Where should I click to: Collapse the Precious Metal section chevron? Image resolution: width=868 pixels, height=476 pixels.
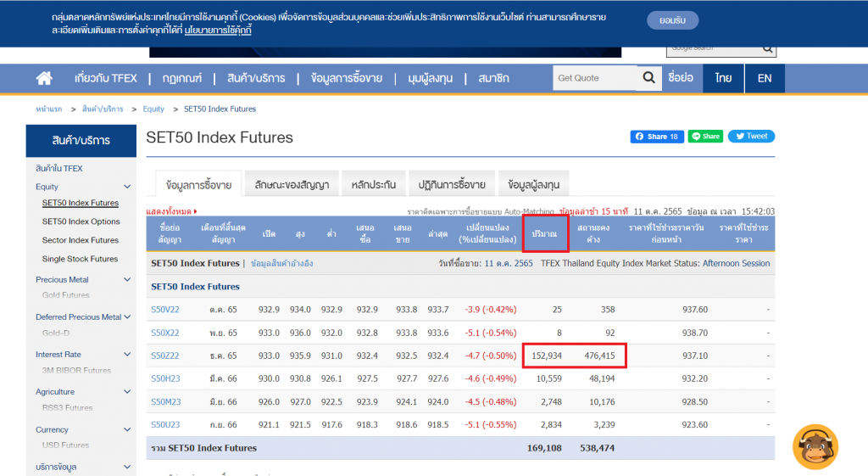click(x=127, y=280)
